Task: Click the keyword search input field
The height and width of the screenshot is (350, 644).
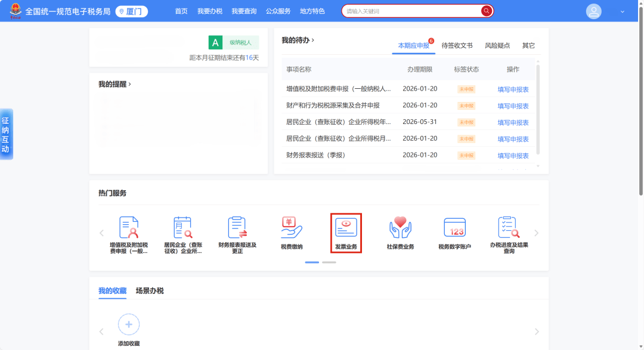Action: pyautogui.click(x=411, y=11)
